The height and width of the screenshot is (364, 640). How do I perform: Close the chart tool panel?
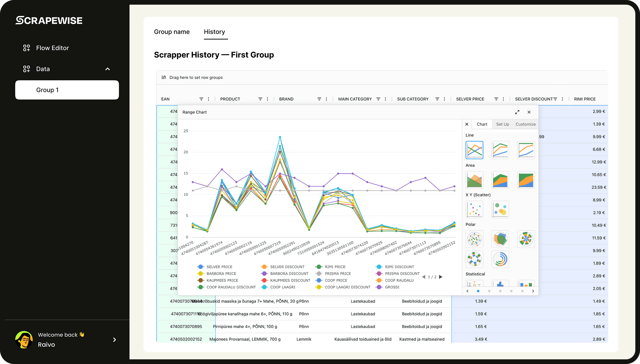click(x=467, y=124)
